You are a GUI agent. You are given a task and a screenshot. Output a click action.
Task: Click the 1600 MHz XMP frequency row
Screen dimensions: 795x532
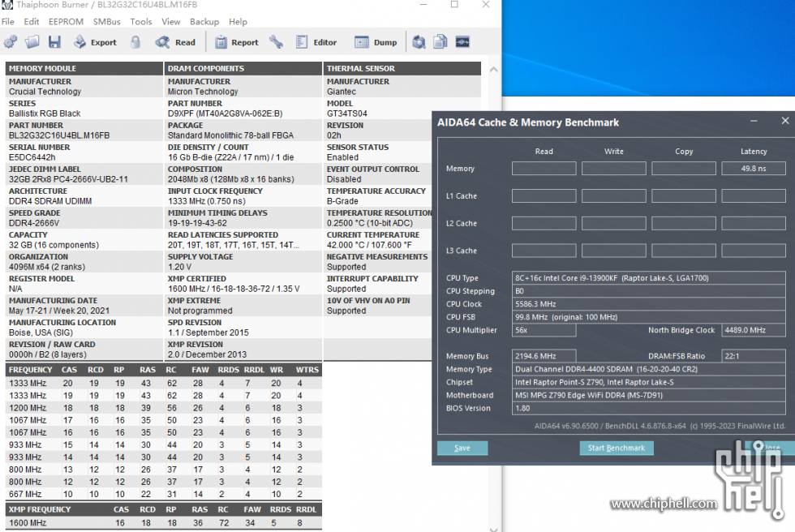(x=163, y=523)
